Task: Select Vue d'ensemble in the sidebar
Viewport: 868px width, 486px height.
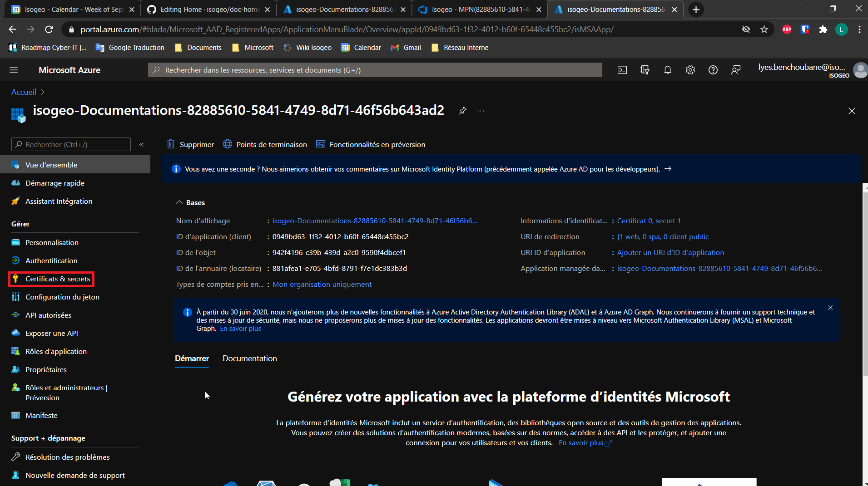Action: click(x=75, y=165)
